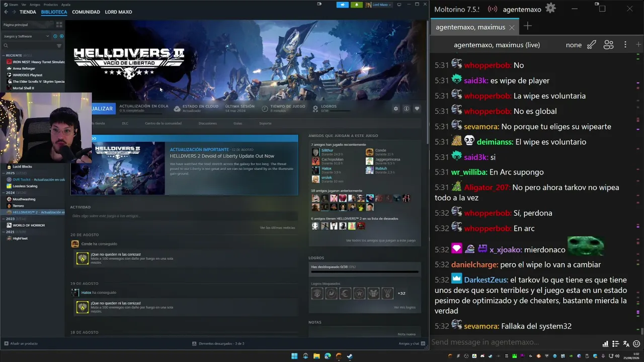Open chat split three-dot menu

coord(625,45)
